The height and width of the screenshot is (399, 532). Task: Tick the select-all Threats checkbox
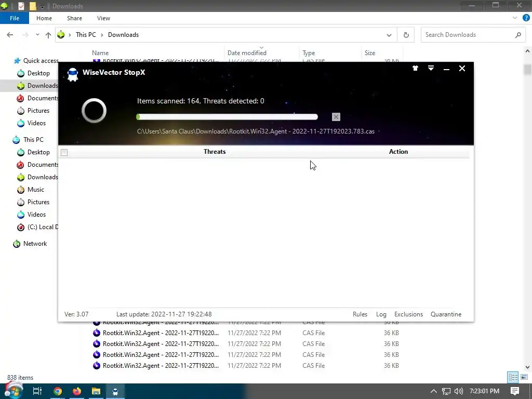click(x=64, y=152)
